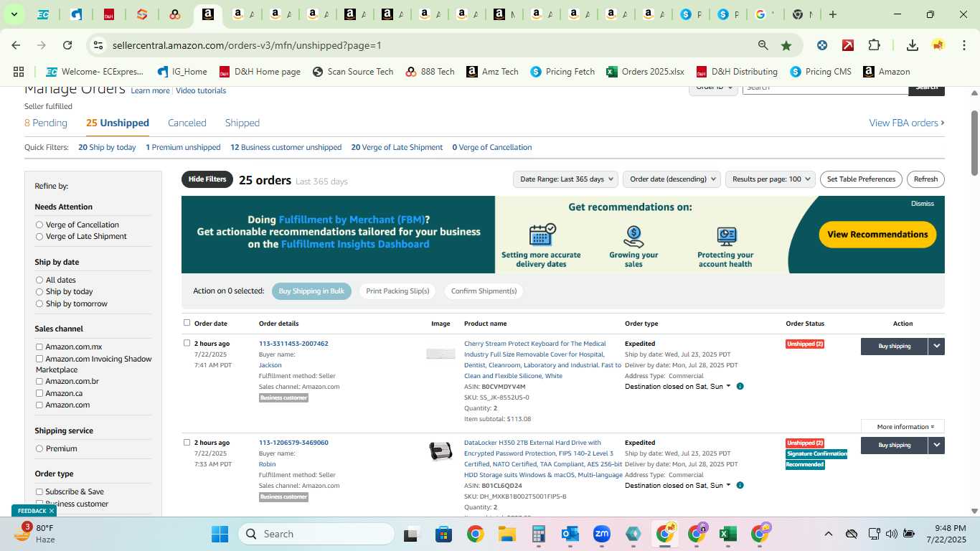Expand More information on first order
980x551 pixels.
[903, 426]
